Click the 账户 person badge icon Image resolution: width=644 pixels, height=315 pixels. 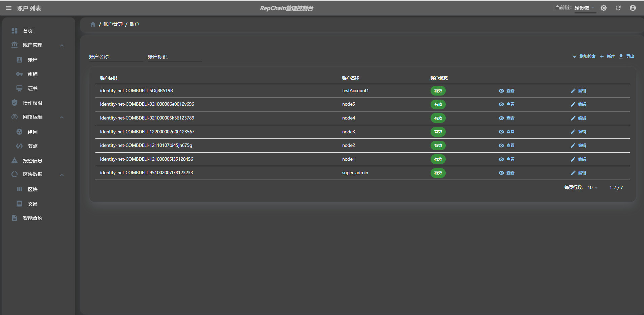[19, 60]
